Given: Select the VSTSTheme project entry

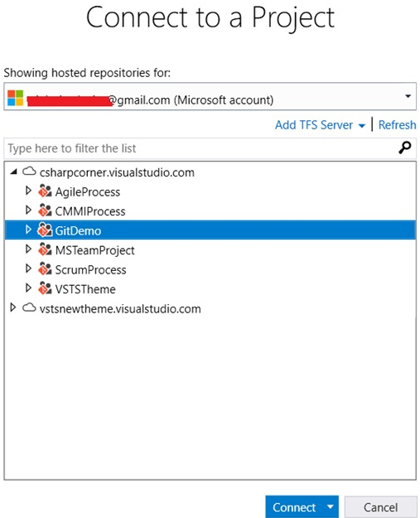Looking at the screenshot, I should point(210,289).
